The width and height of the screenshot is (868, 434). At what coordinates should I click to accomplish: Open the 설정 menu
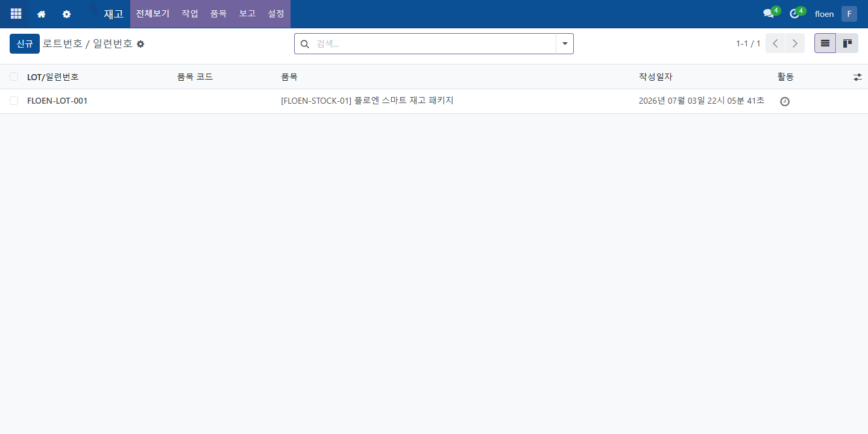[x=276, y=13]
